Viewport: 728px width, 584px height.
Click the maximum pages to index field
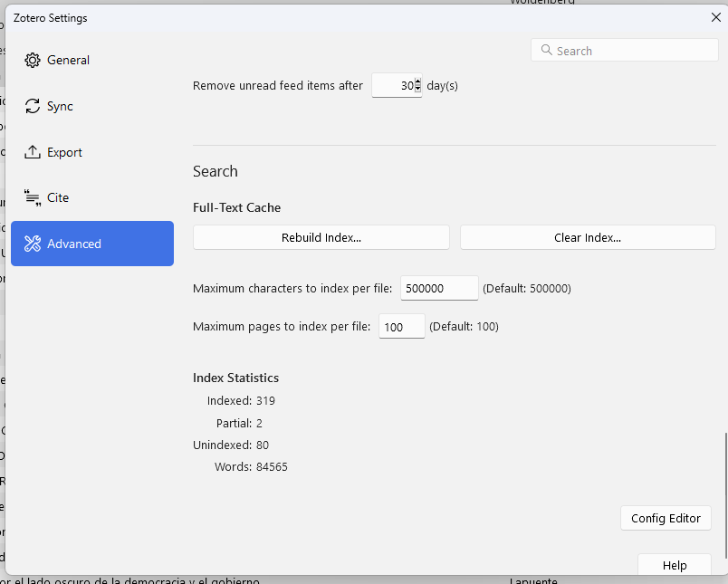pos(402,326)
